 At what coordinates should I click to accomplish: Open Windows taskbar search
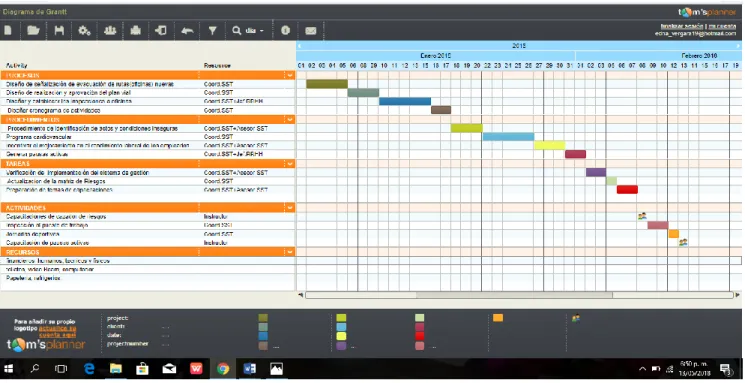click(x=35, y=369)
